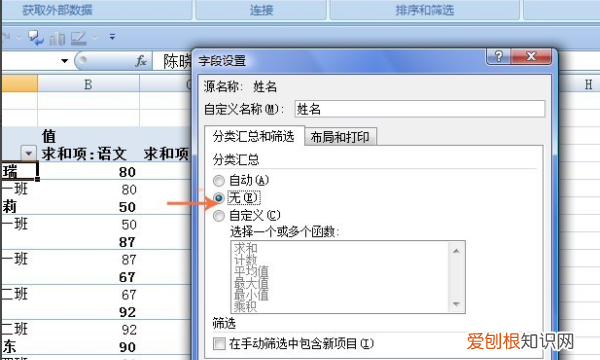The width and height of the screenshot is (600, 360).
Task: Open the fx Insert Function button
Action: pyautogui.click(x=141, y=61)
